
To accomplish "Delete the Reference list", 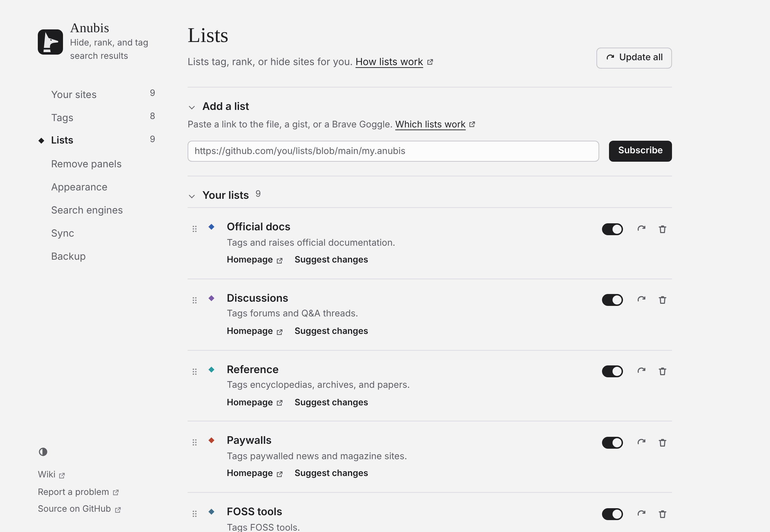I will (x=663, y=371).
